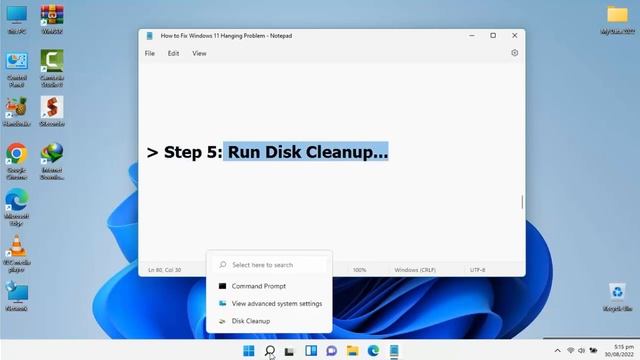Show hidden system tray icons chevron
This screenshot has width=640, height=360.
(x=557, y=351)
